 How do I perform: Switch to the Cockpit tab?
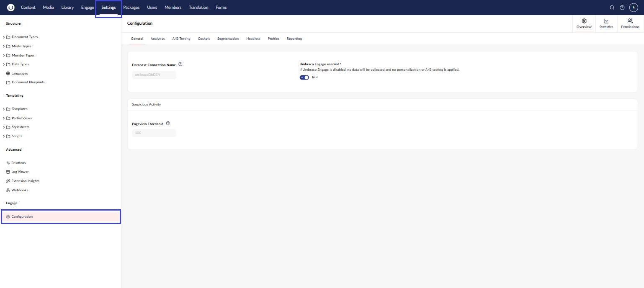click(x=204, y=39)
